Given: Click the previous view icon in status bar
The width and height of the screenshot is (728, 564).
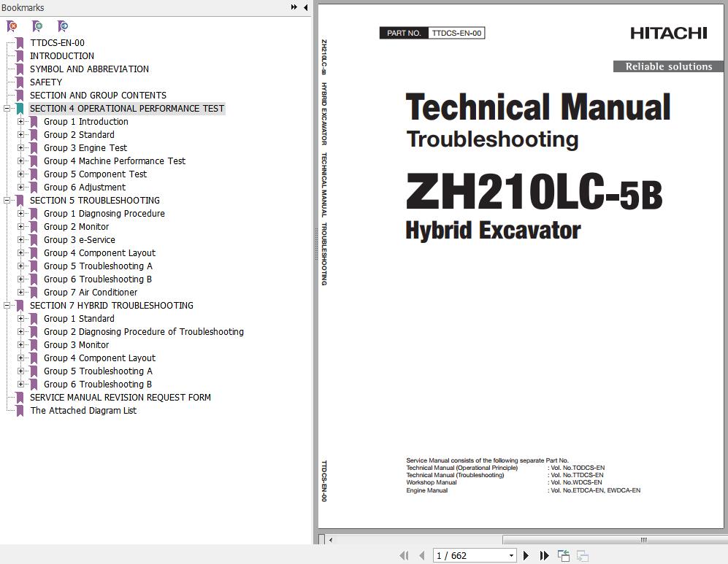Looking at the screenshot, I should click(564, 556).
